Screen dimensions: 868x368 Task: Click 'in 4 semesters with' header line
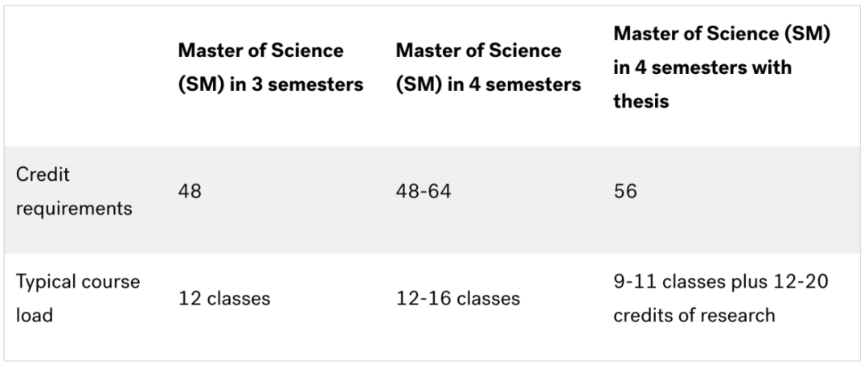point(702,67)
